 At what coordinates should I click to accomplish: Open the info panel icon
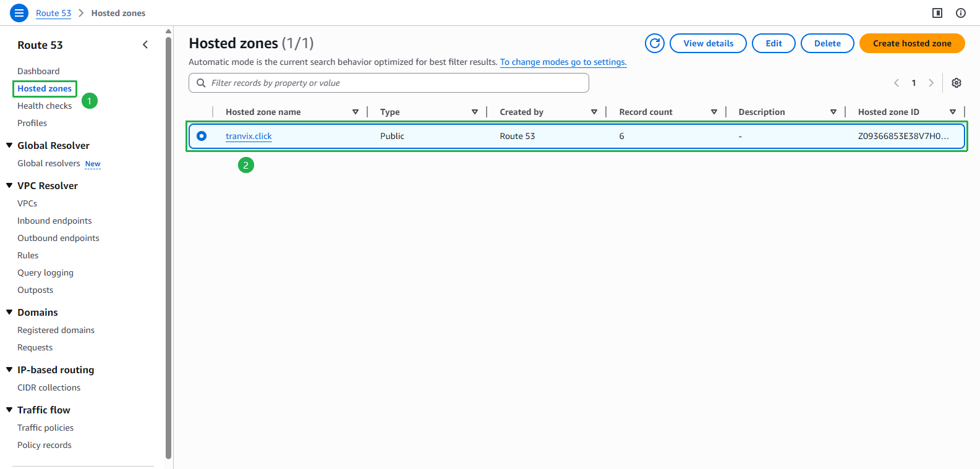(x=961, y=13)
